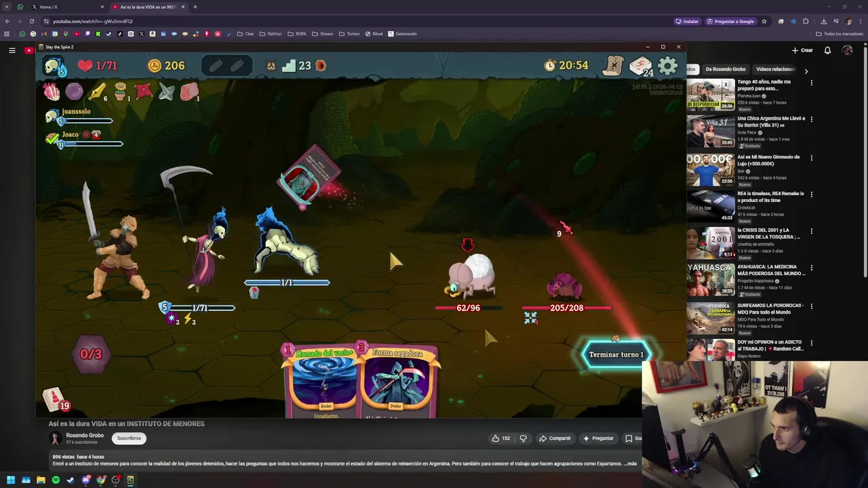Switch to the Home / X browser tab
Viewport: 868px width, 488px height.
click(x=66, y=7)
